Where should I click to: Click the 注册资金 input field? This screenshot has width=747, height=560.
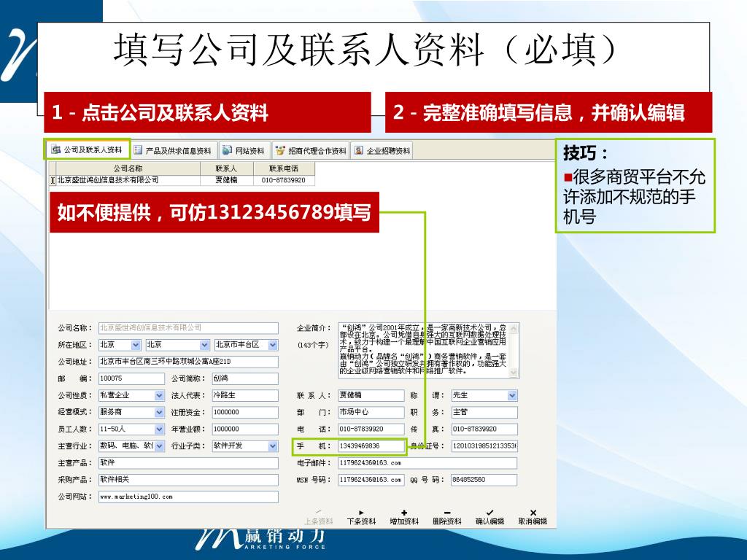click(245, 412)
